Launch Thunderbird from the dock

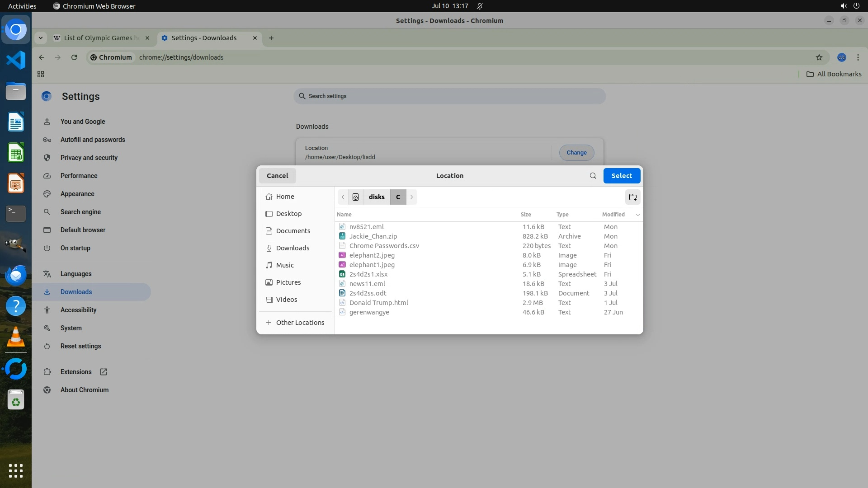click(x=16, y=276)
